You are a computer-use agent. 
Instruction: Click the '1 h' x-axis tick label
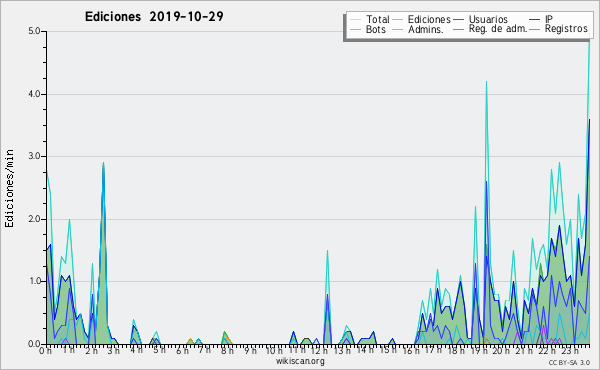point(68,350)
